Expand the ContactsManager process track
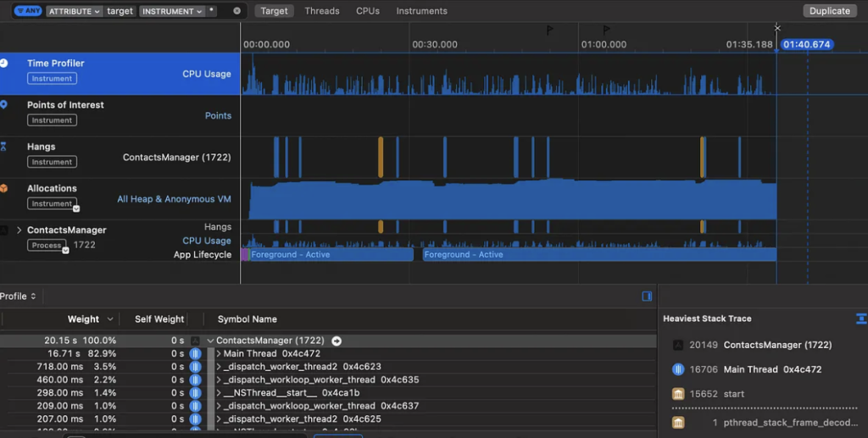868x438 pixels. pyautogui.click(x=19, y=230)
